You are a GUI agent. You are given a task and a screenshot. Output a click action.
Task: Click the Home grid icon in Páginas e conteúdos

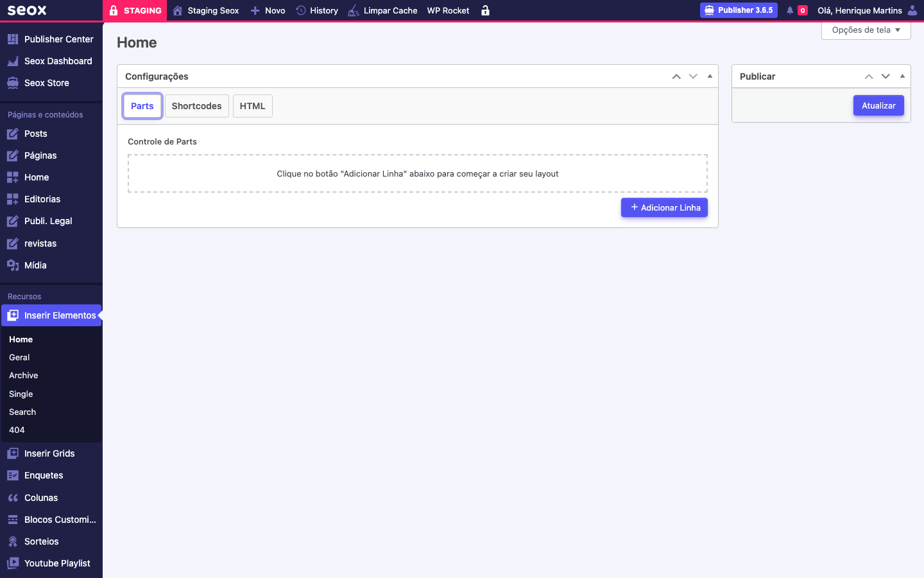pos(13,177)
